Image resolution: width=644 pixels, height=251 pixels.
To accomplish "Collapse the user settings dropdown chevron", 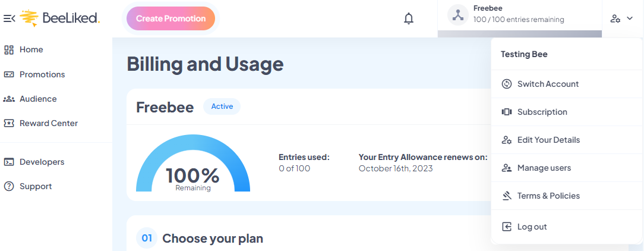I will 630,18.
